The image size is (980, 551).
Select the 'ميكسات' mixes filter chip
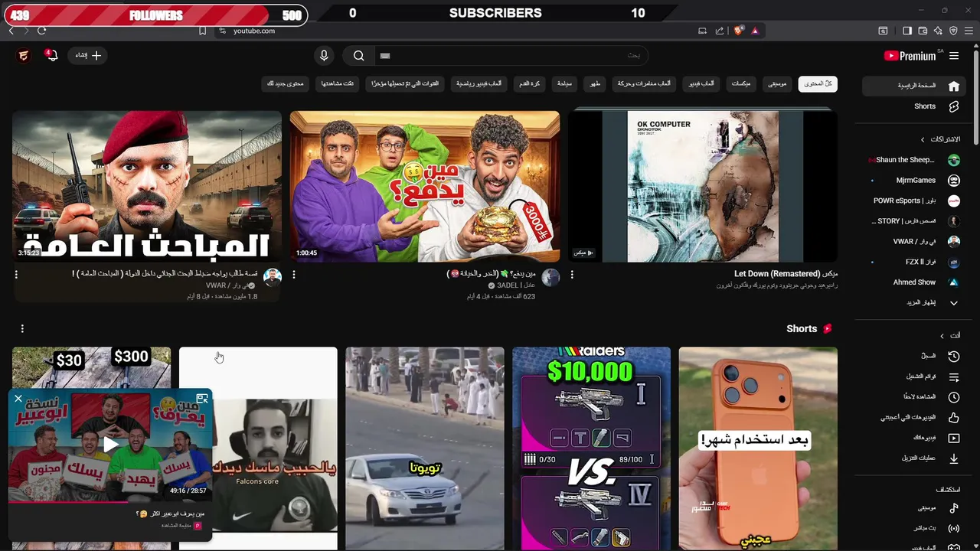(741, 83)
